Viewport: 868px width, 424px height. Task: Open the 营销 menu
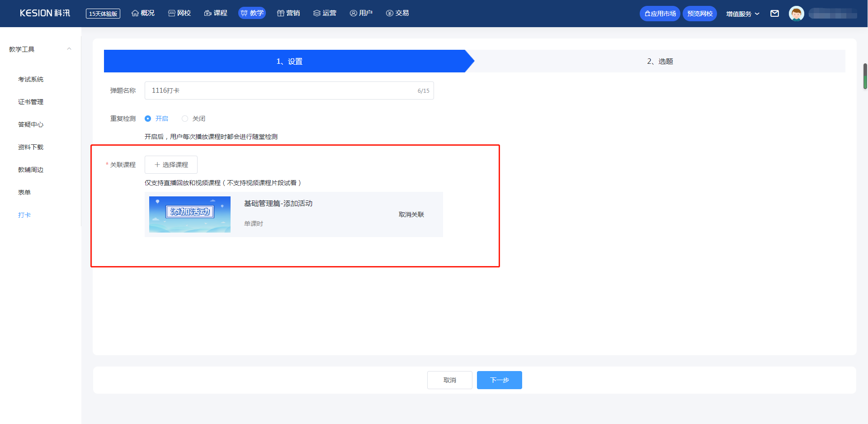tap(288, 13)
